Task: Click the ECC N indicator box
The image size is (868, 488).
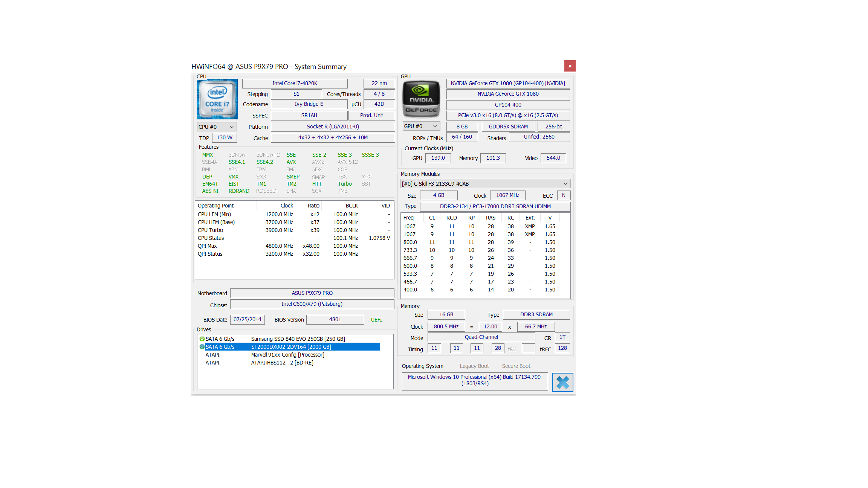Action: [564, 195]
